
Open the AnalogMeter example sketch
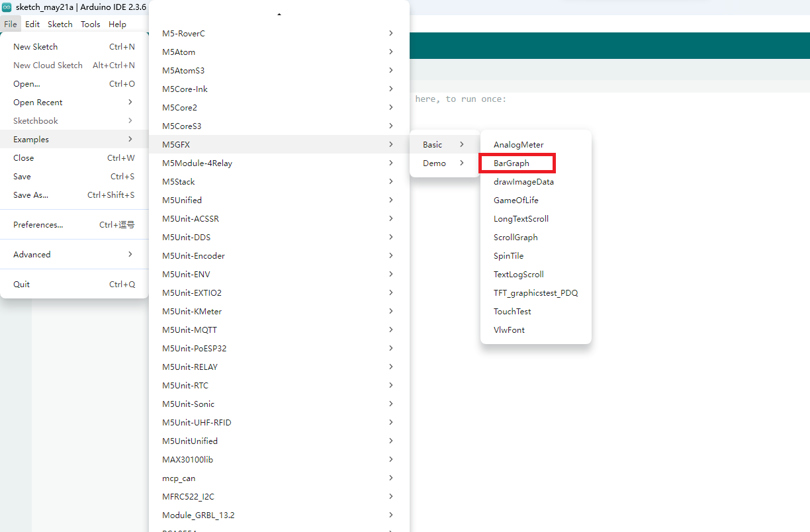535,145
